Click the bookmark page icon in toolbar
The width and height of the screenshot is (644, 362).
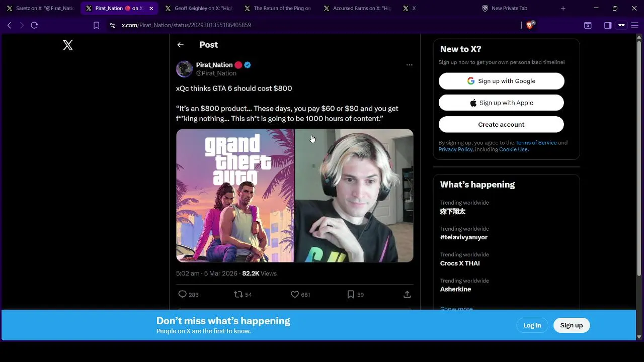point(97,25)
